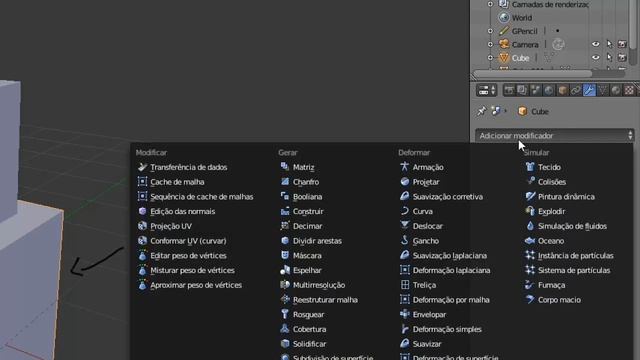Select the Modifiers tab (wrench icon)
The height and width of the screenshot is (360, 640).
[x=589, y=90]
